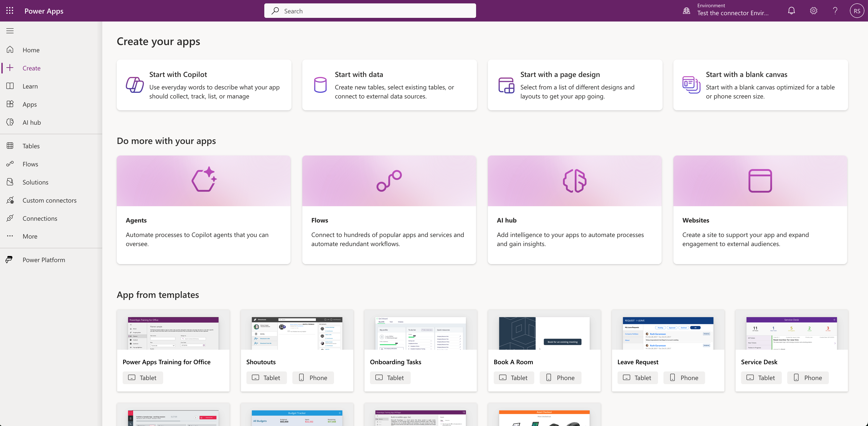Collapse the left navigation hamburger menu
The height and width of the screenshot is (426, 868).
[x=10, y=31]
